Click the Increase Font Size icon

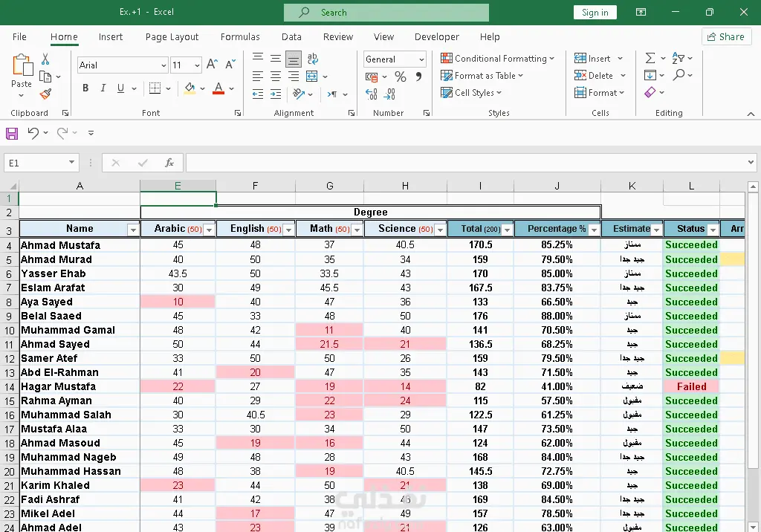click(x=212, y=65)
